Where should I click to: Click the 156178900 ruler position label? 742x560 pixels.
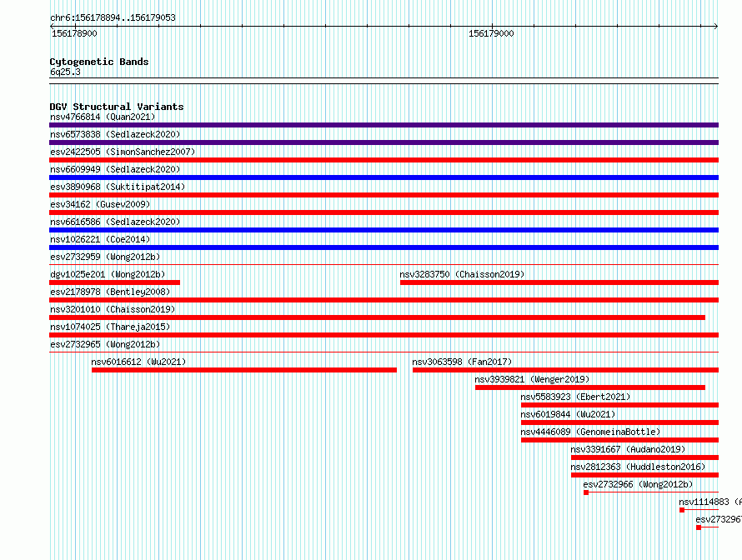click(74, 33)
